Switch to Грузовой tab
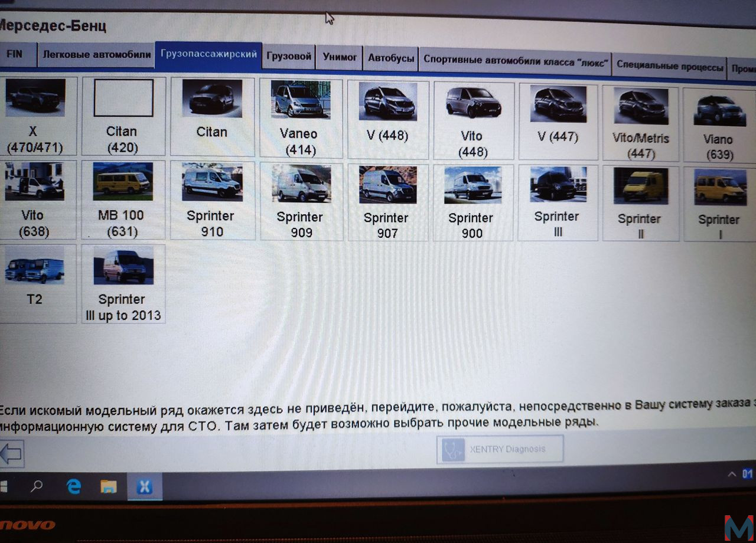The width and height of the screenshot is (756, 543). coord(289,57)
